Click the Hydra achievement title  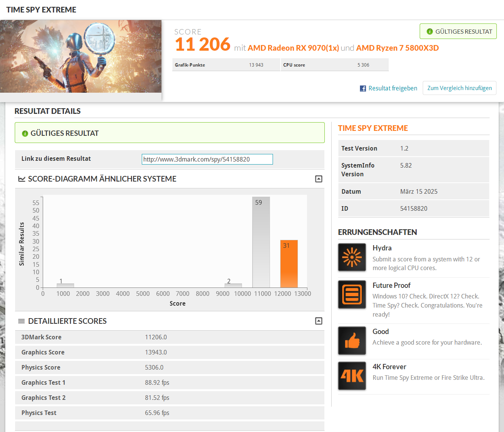tap(382, 248)
